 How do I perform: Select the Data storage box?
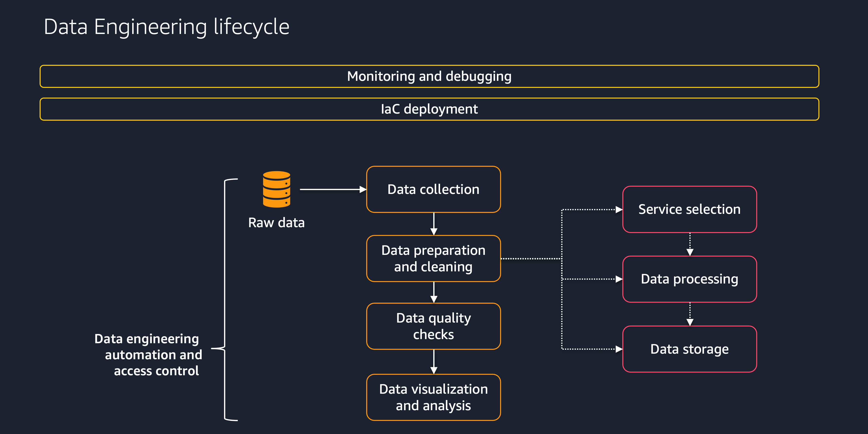pyautogui.click(x=689, y=349)
